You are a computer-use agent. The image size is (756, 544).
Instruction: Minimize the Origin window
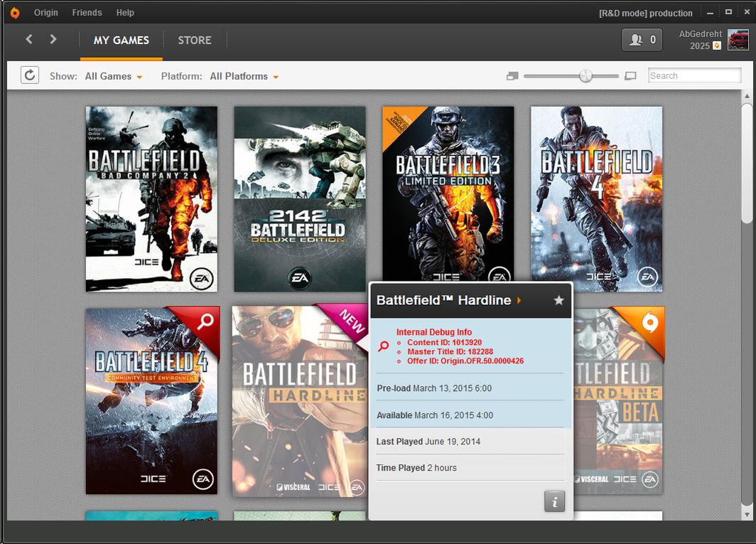point(710,13)
